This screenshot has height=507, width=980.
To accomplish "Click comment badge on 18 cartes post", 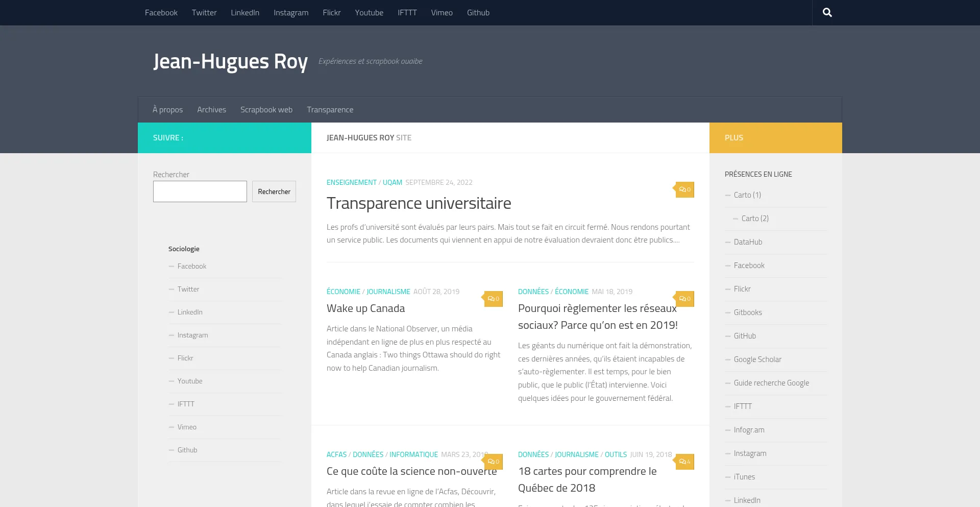I will click(684, 462).
